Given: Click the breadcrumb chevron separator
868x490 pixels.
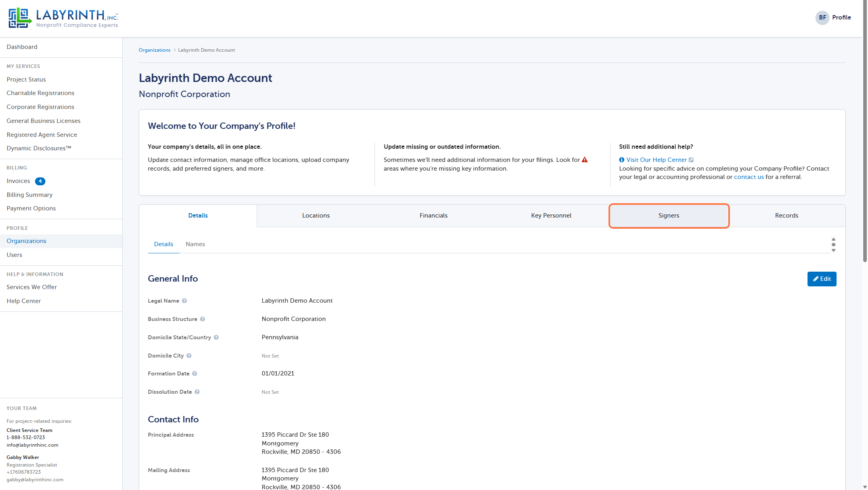Looking at the screenshot, I should coord(174,50).
